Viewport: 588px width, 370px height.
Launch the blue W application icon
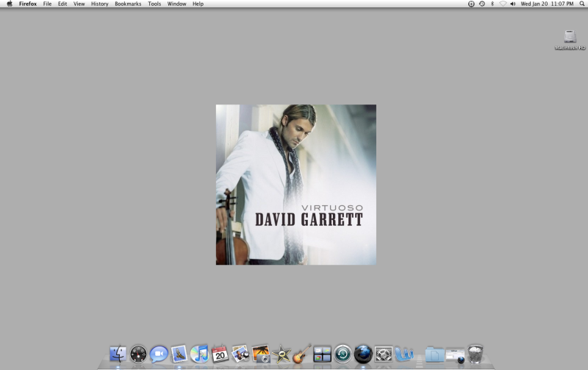point(404,354)
